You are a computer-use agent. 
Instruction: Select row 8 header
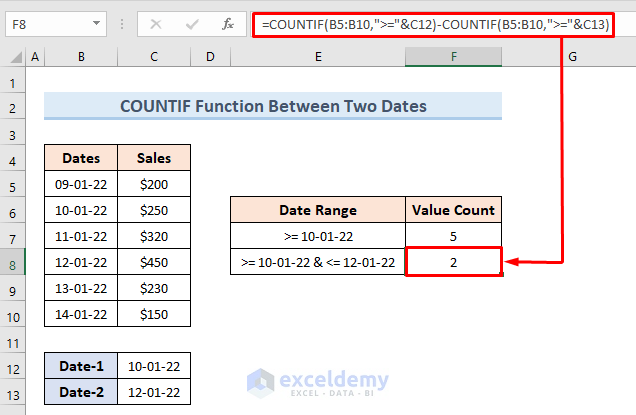point(13,262)
